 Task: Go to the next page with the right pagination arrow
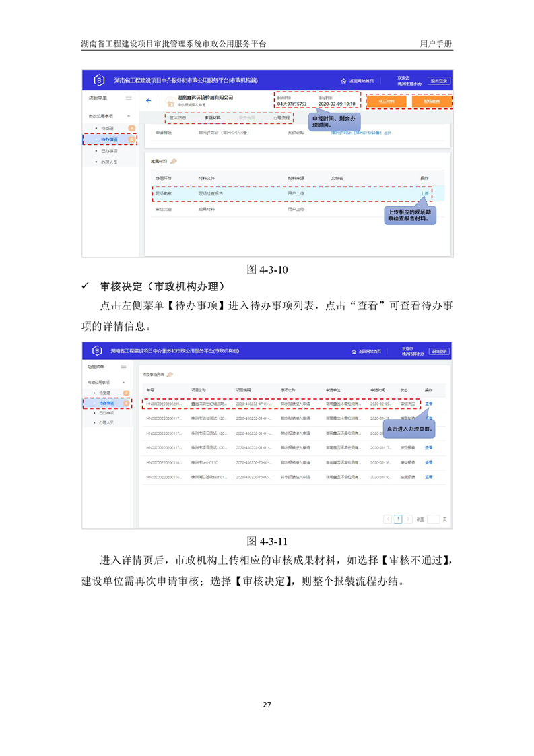[x=408, y=519]
